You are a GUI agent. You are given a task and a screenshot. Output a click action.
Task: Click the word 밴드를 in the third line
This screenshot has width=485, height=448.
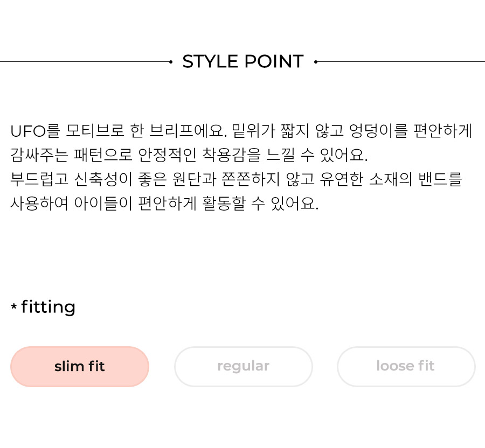[x=440, y=179]
